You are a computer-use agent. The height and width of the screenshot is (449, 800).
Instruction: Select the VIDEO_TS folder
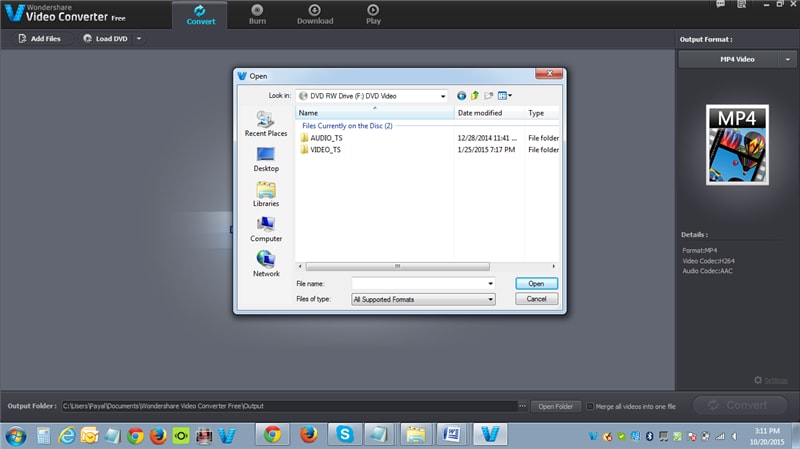tap(320, 149)
